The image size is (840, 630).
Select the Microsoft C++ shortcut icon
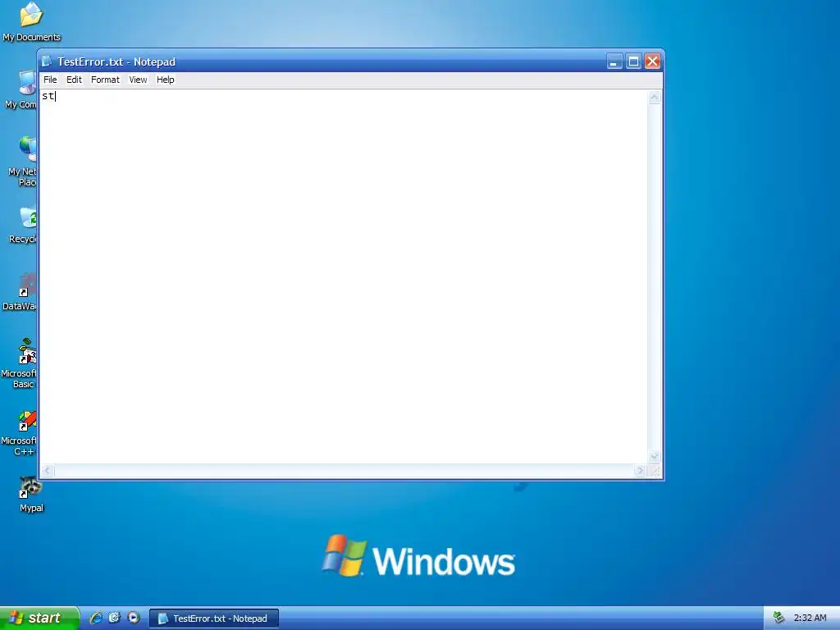point(21,433)
